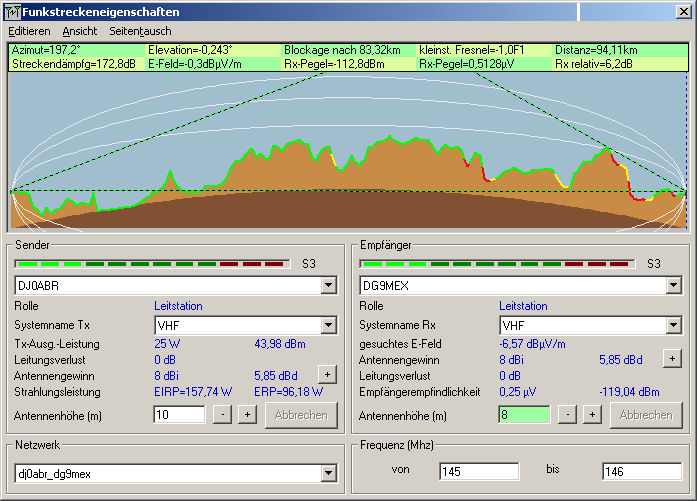Image resolution: width=697 pixels, height=501 pixels.
Task: Expand the Netzwerk dj0abr_dg9mex dropdown
Action: pos(328,473)
